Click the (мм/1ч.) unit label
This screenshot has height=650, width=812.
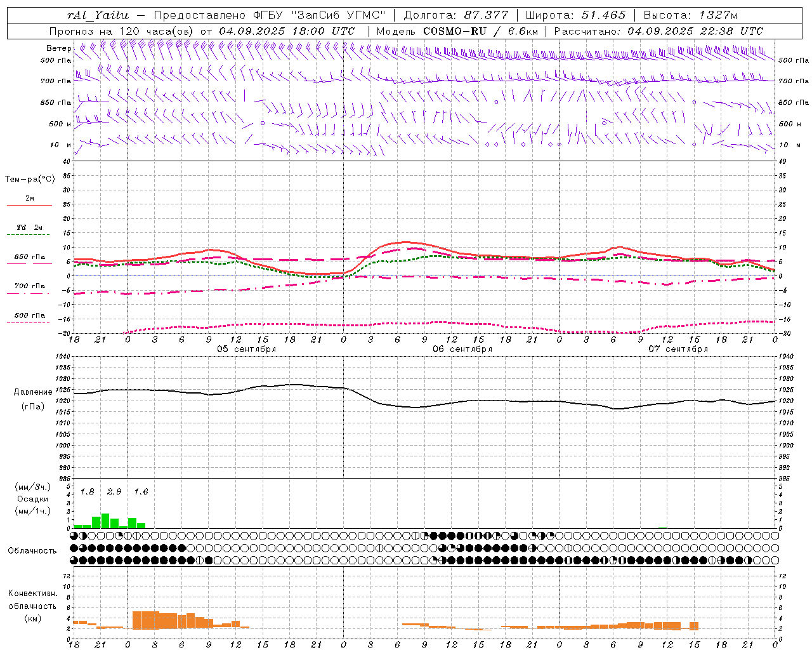(x=33, y=511)
